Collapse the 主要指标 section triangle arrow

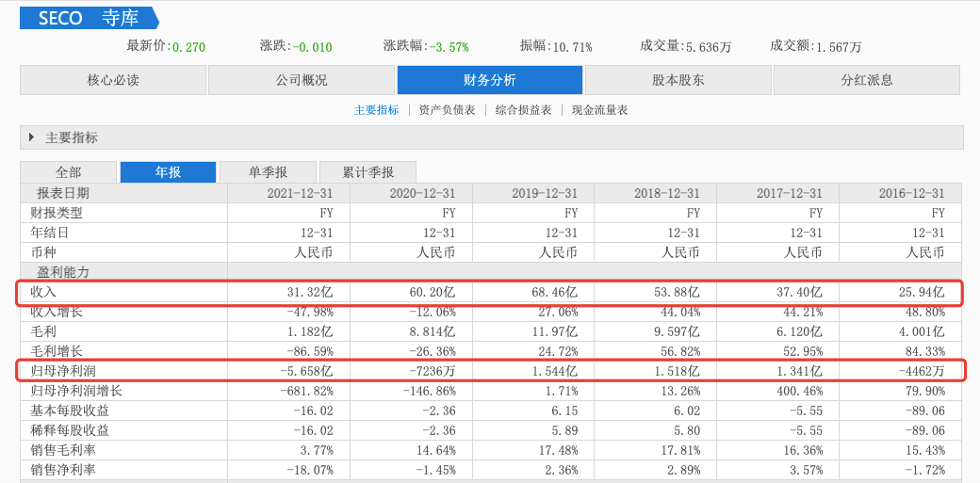pos(32,137)
